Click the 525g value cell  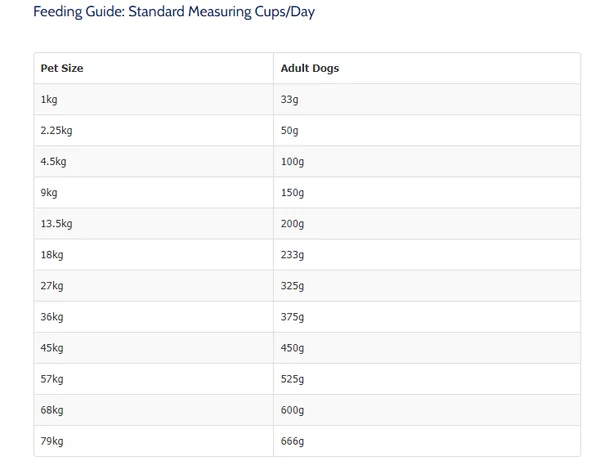pyautogui.click(x=293, y=378)
